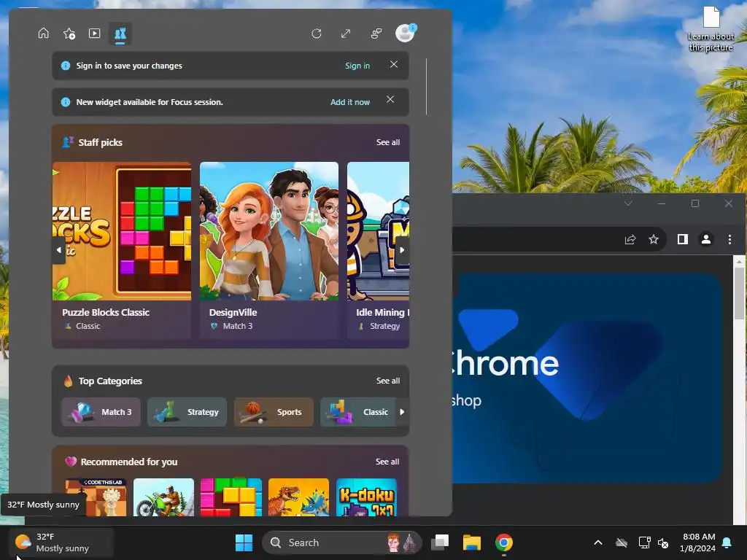This screenshot has height=560, width=747.
Task: Select the Games chess-piece tab
Action: pyautogui.click(x=120, y=34)
